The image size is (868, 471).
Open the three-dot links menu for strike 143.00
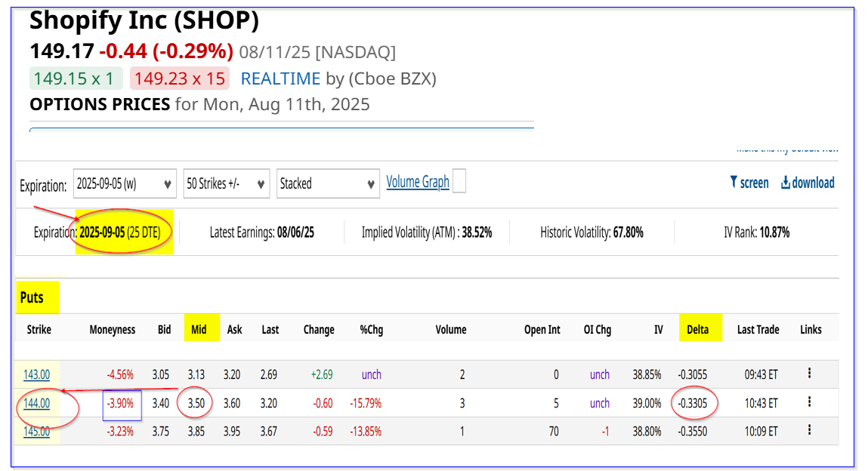pyautogui.click(x=809, y=373)
